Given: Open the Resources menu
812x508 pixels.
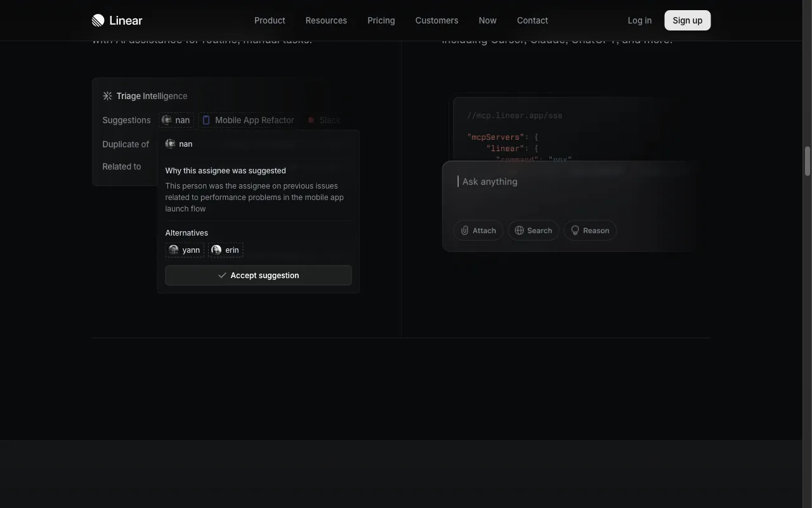Looking at the screenshot, I should (x=326, y=20).
